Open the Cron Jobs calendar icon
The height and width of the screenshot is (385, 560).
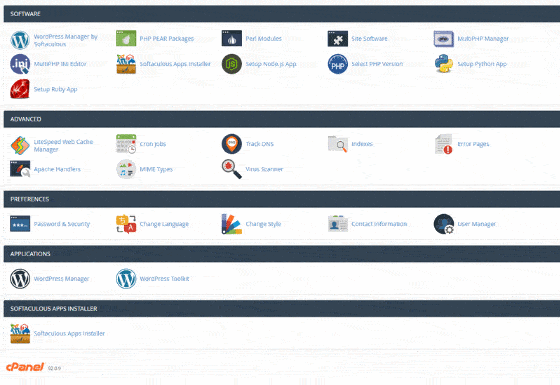pyautogui.click(x=126, y=144)
